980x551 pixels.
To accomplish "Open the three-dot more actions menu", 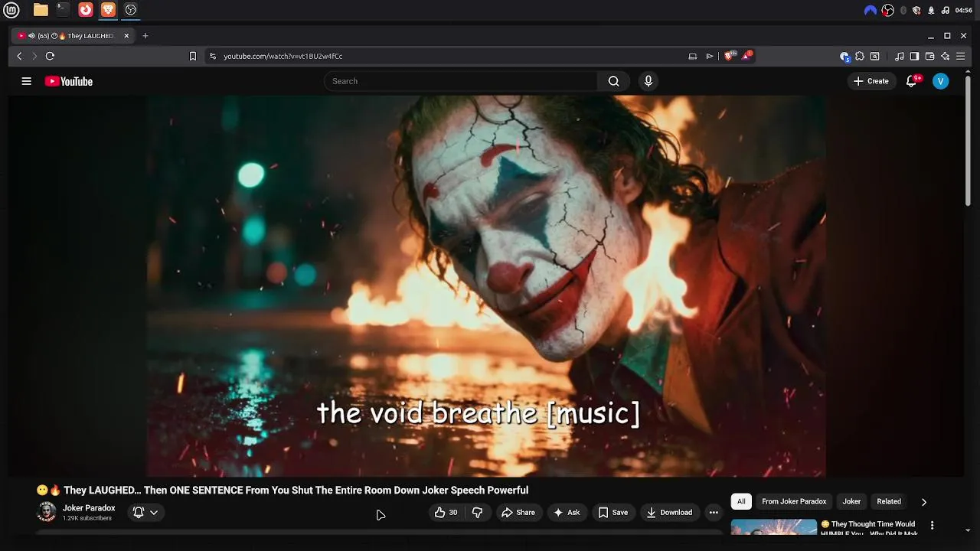I will (x=714, y=513).
